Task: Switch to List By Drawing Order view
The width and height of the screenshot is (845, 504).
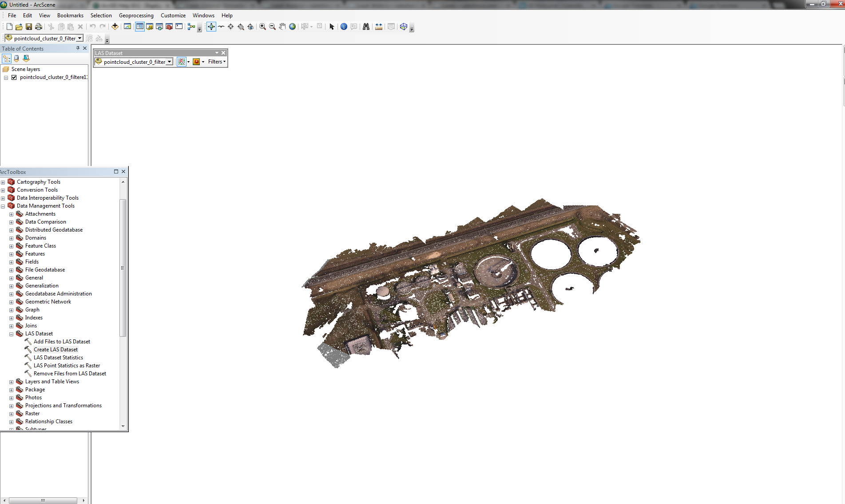Action: pyautogui.click(x=7, y=59)
